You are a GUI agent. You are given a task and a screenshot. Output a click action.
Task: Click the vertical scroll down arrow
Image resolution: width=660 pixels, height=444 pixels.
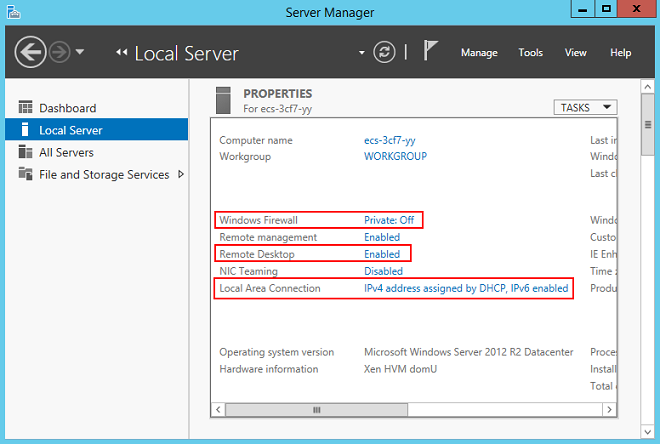[x=647, y=432]
